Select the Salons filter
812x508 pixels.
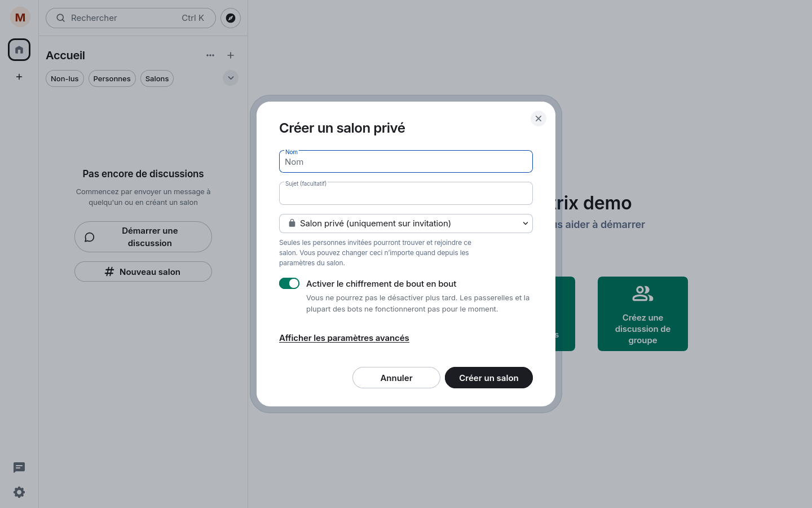tap(157, 78)
